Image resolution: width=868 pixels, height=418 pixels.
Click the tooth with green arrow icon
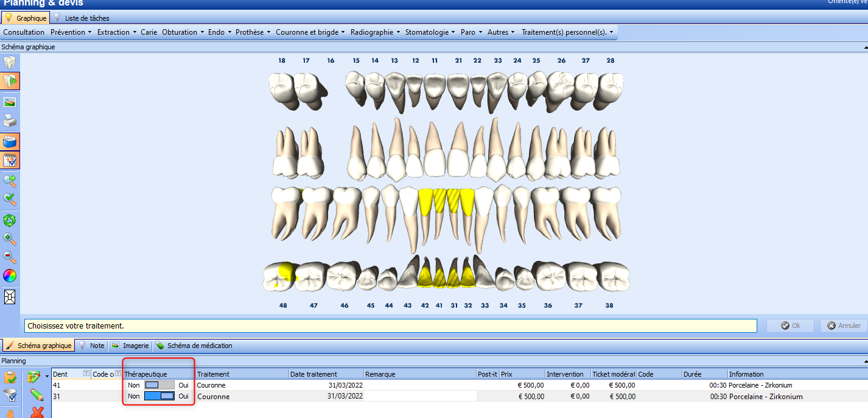10,81
